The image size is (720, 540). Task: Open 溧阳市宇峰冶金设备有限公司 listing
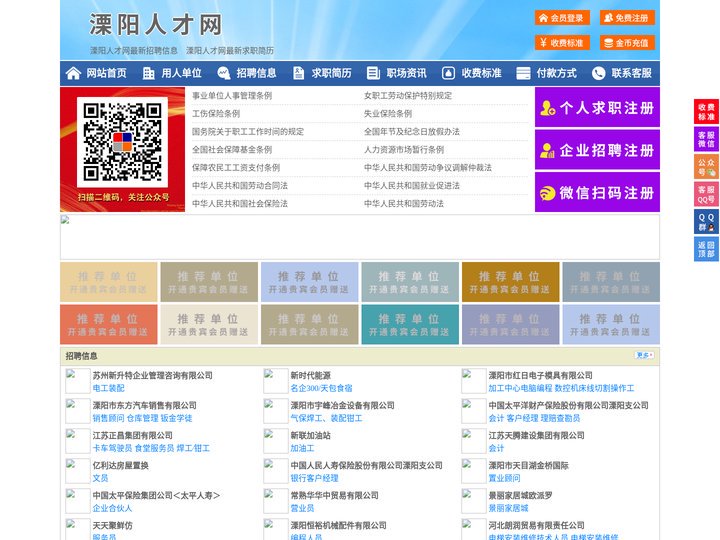coord(343,405)
